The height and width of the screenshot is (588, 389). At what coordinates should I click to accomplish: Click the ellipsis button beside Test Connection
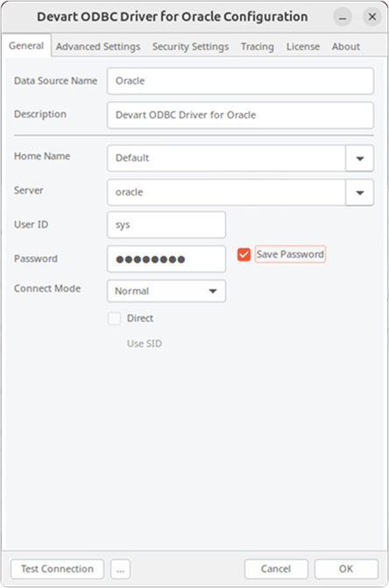[x=120, y=569]
